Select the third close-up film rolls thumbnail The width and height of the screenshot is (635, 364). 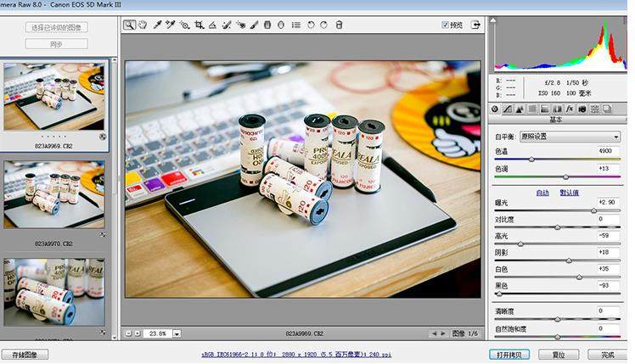click(53, 293)
